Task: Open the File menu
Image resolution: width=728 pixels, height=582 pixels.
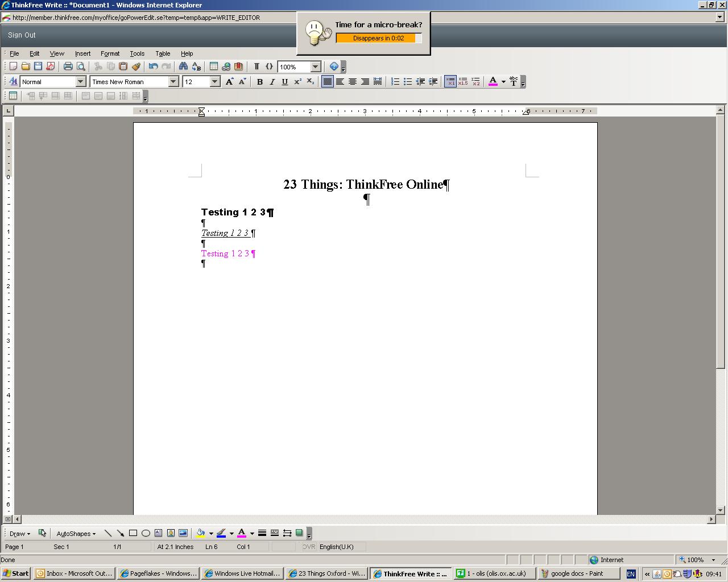Action: click(14, 53)
